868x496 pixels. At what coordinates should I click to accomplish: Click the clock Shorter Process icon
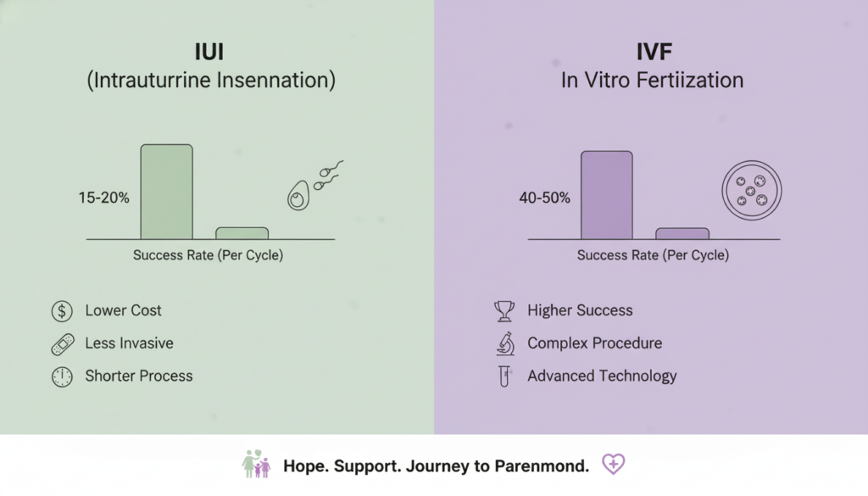[x=62, y=376]
